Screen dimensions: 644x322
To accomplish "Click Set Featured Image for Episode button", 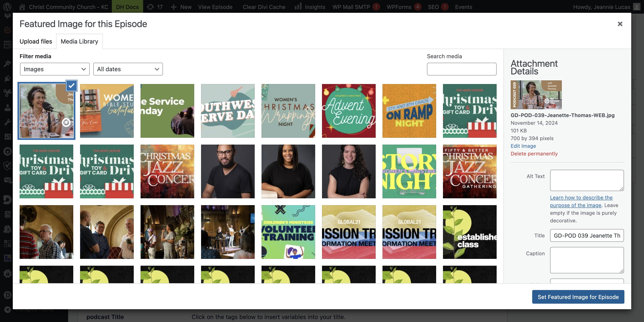I will click(578, 297).
